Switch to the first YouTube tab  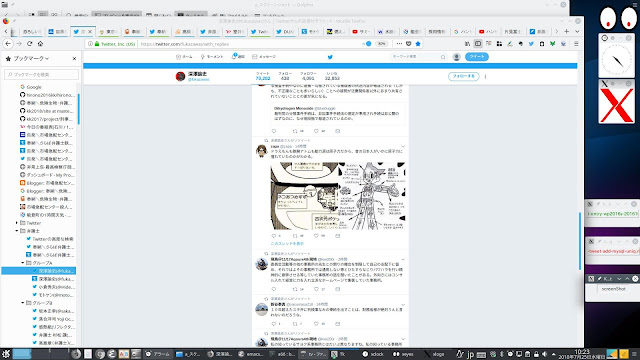pyautogui.click(x=361, y=31)
